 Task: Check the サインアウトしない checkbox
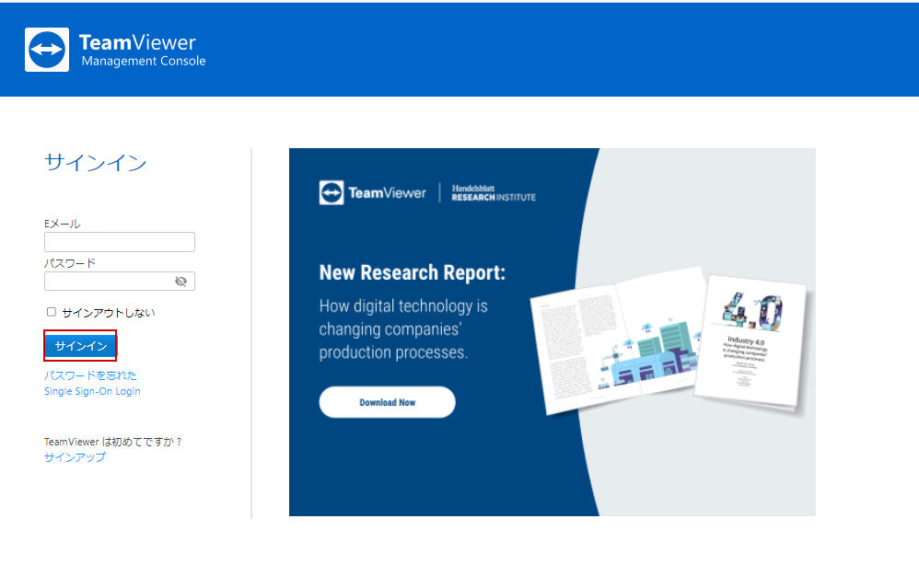tap(52, 312)
